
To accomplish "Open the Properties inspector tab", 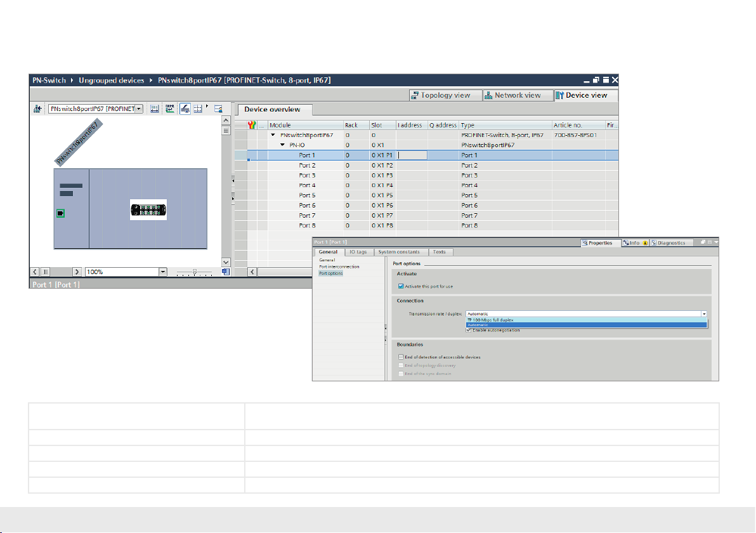I will click(600, 243).
